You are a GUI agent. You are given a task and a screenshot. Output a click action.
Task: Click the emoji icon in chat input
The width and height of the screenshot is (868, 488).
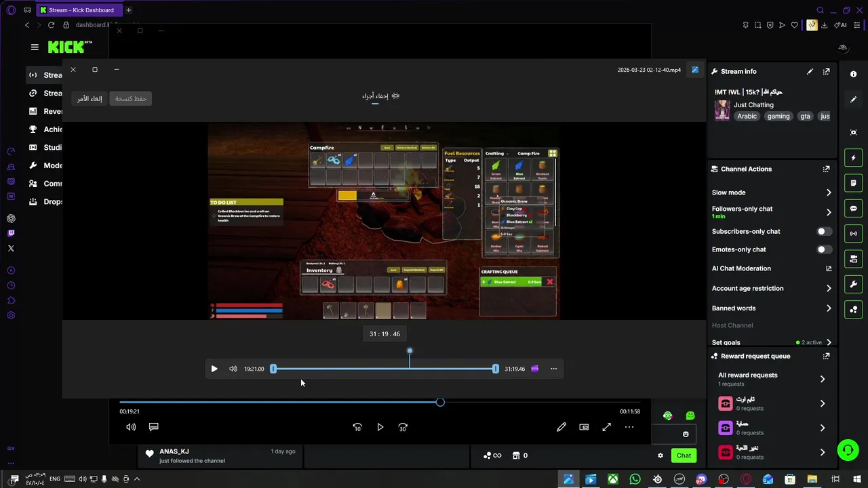pos(686,434)
